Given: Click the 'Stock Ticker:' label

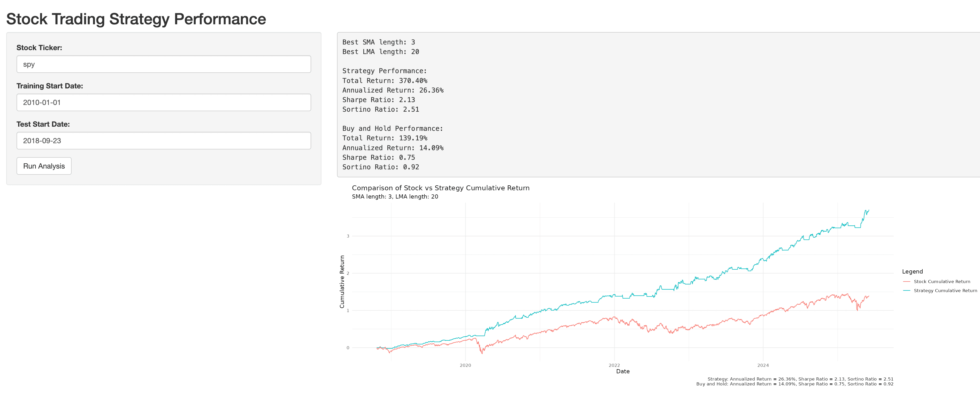Looking at the screenshot, I should 39,48.
